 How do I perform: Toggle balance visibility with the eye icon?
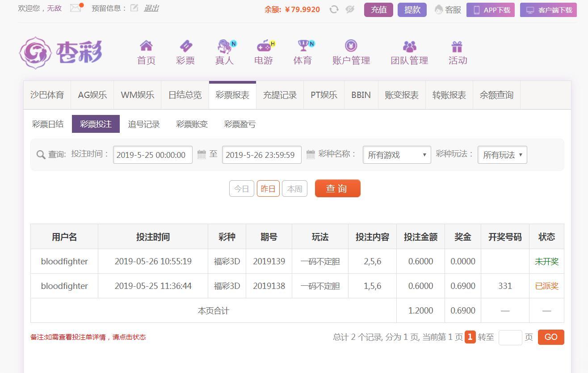[x=350, y=9]
